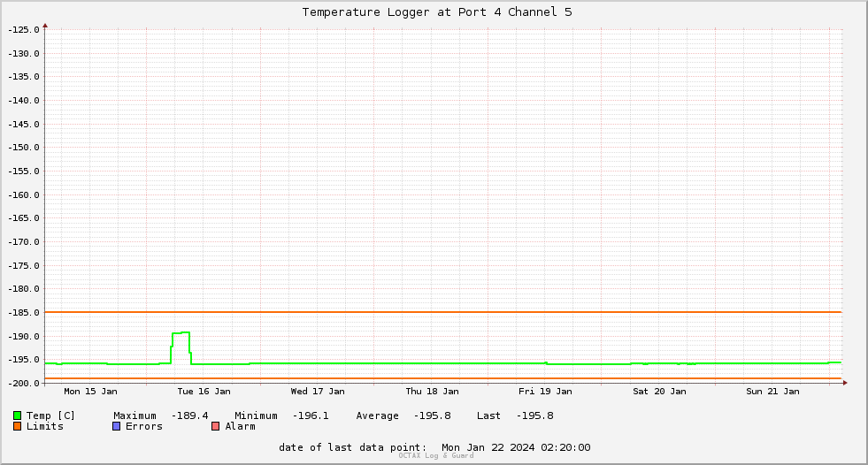Click the -175.0 y-axis label
The width and height of the screenshot is (868, 465).
(23, 266)
